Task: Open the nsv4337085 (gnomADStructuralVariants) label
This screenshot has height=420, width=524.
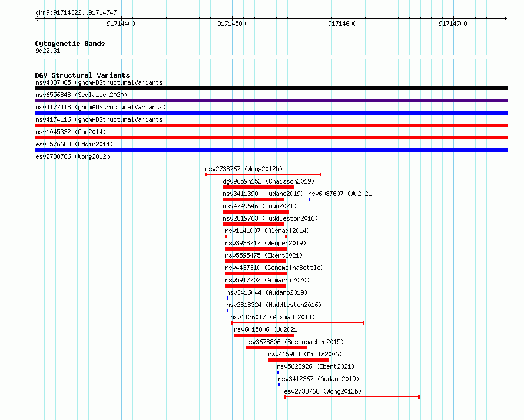Action: coord(101,82)
